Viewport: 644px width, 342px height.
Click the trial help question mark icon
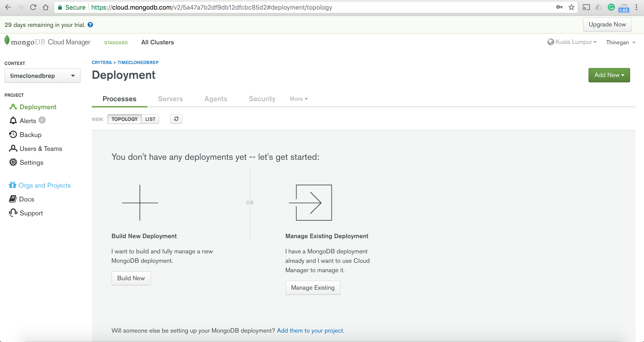click(90, 25)
